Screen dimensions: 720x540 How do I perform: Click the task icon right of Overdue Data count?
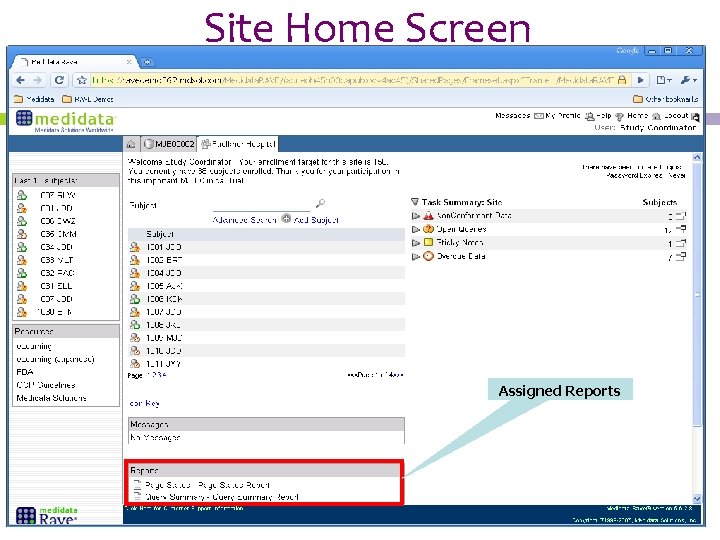tap(681, 256)
